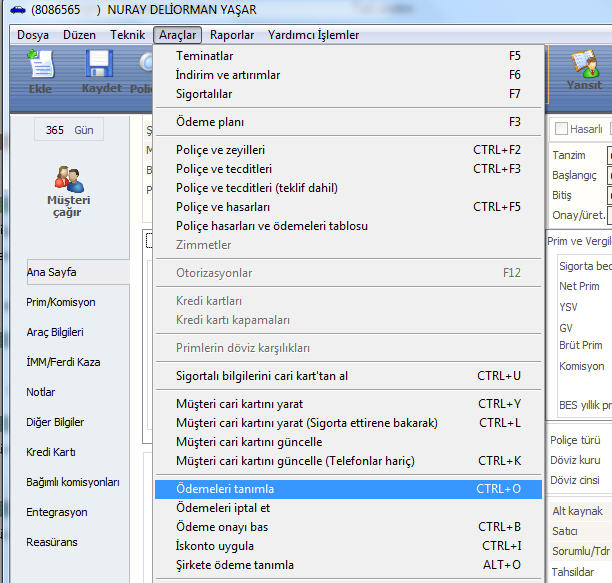
Task: Switch to the Prim/Komisyon sidebar tab
Action: (62, 302)
